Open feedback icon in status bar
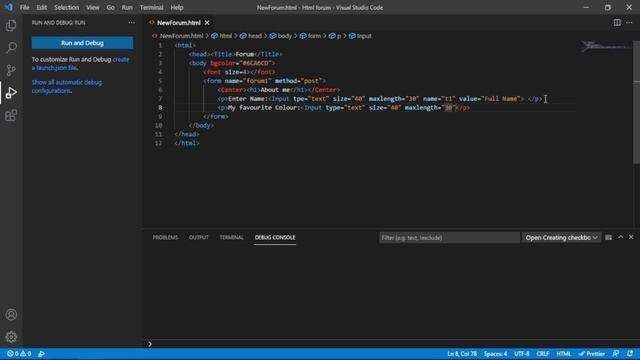The image size is (640, 360). point(616,354)
